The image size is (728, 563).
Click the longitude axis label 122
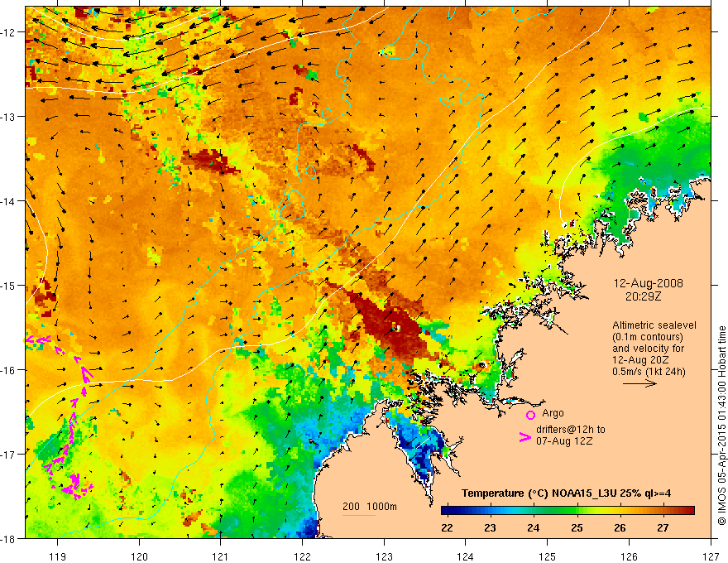302,557
